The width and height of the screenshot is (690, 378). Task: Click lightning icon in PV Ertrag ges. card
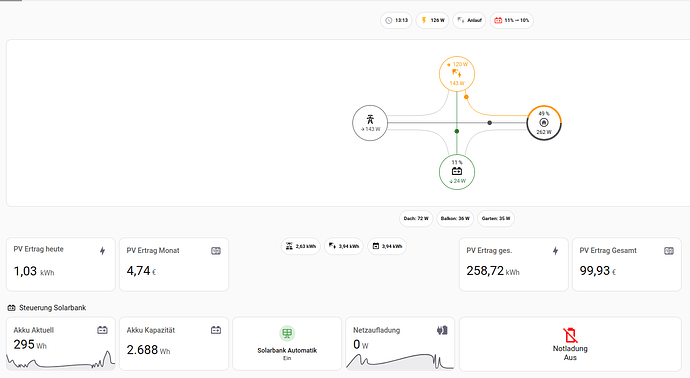pos(555,251)
